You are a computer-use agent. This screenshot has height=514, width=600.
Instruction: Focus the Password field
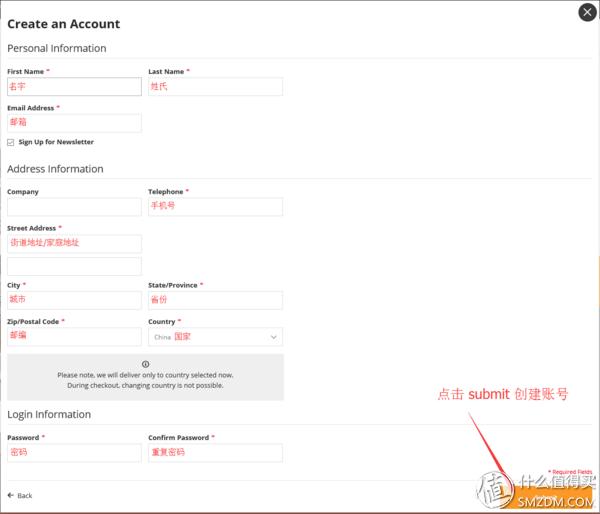74,453
